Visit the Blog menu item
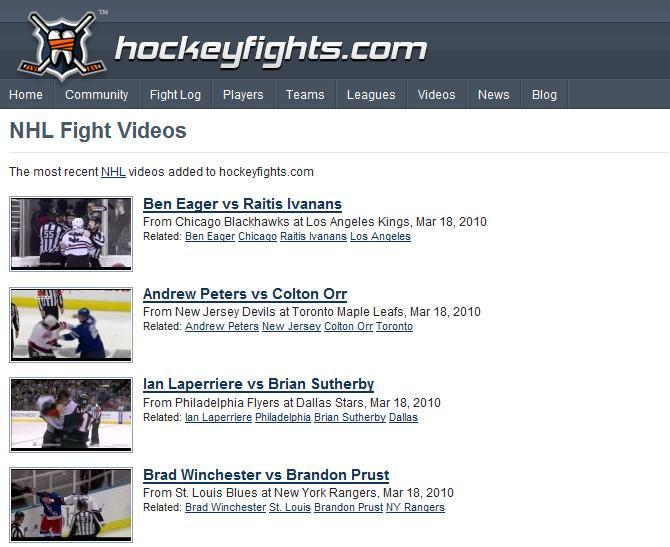Viewport: 670px width, 547px height. [544, 94]
